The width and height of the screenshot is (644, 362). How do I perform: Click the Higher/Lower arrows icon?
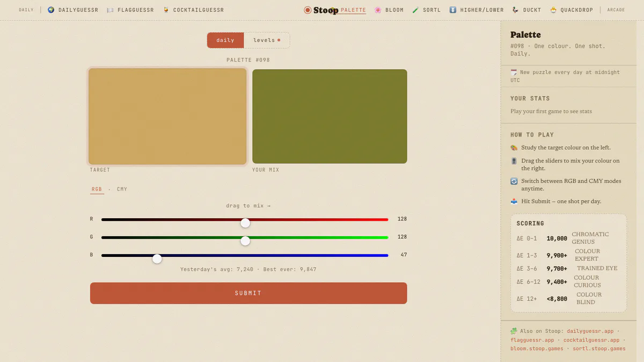(x=453, y=10)
